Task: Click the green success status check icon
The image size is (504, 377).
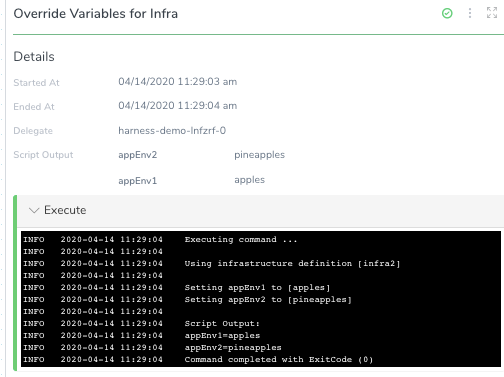Action: [x=447, y=13]
